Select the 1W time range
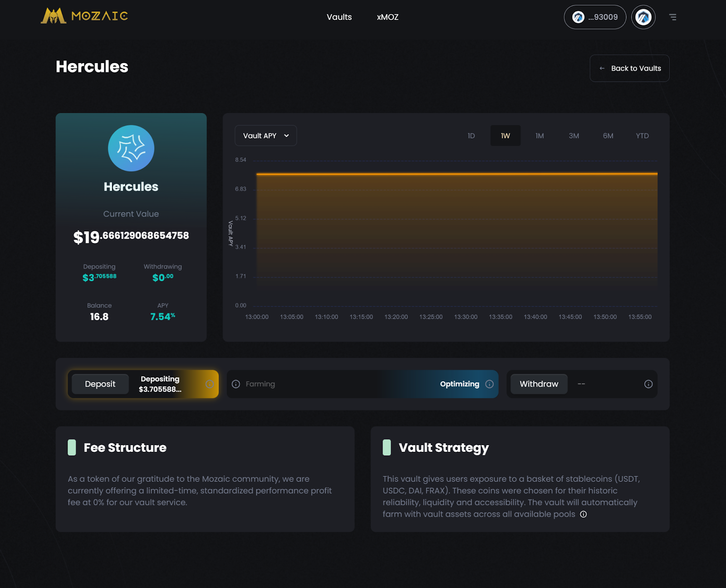 tap(505, 136)
